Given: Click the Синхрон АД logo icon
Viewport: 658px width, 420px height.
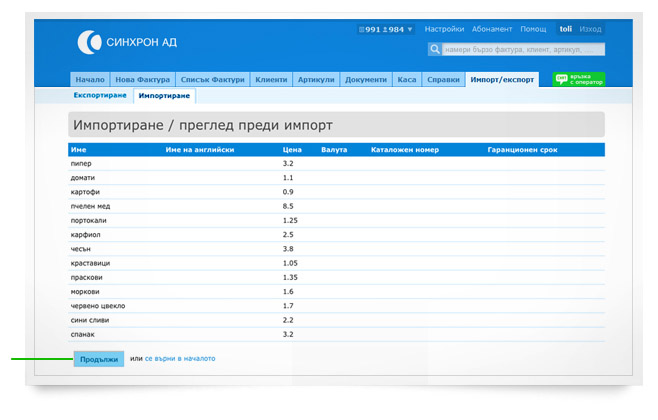Looking at the screenshot, I should pyautogui.click(x=89, y=41).
